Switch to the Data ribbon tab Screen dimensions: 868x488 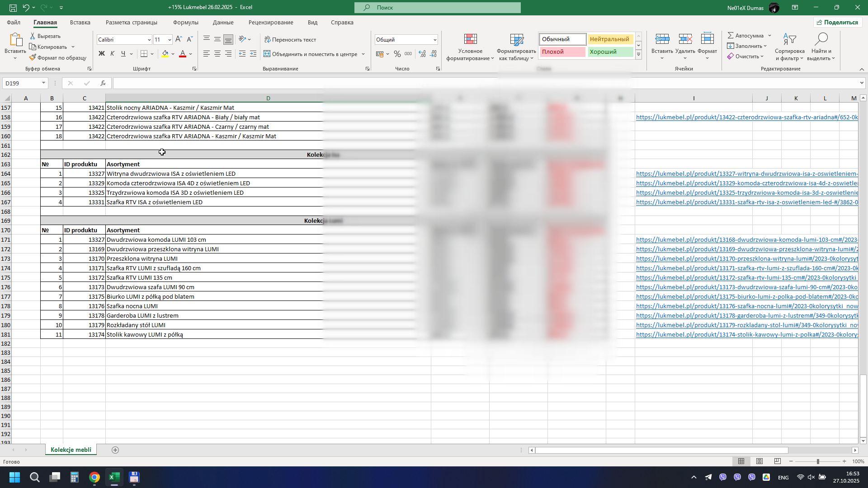tap(223, 23)
